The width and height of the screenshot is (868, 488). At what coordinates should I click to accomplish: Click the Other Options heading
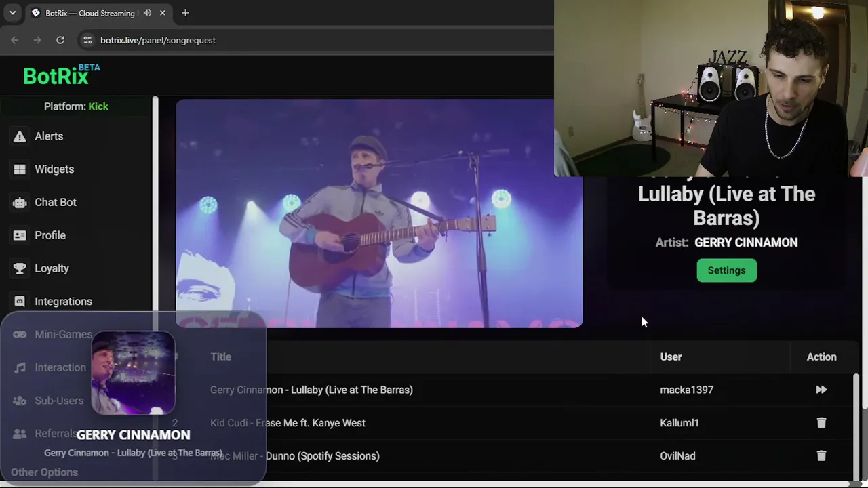[44, 472]
